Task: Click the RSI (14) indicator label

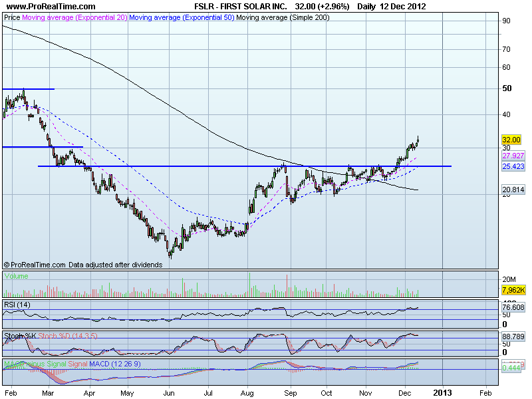Action: [17, 305]
